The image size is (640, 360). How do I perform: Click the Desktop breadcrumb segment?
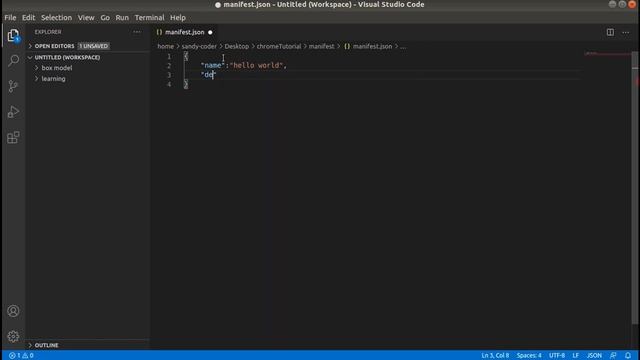coord(236,47)
